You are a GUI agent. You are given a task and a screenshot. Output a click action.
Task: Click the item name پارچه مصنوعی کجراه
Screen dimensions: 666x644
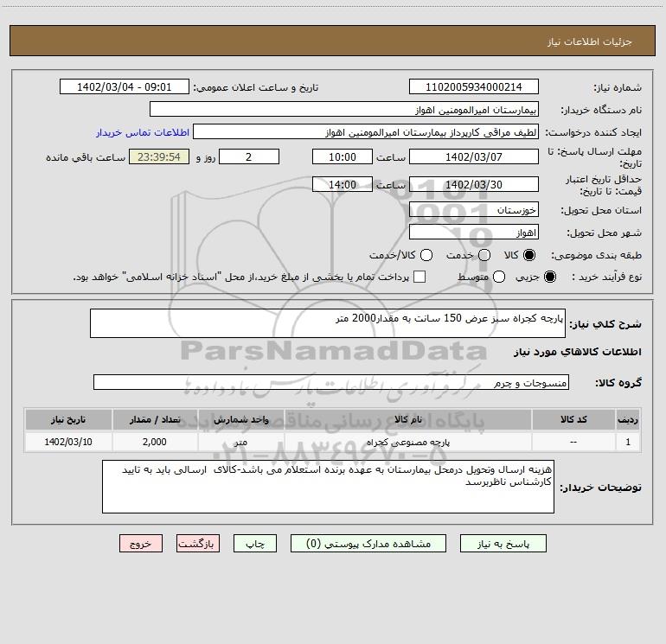(x=408, y=442)
